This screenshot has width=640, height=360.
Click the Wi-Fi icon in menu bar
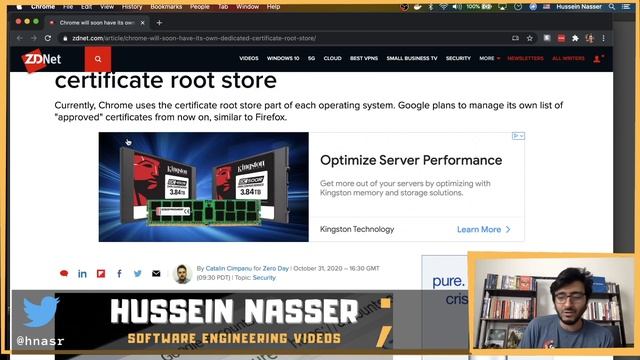[444, 7]
